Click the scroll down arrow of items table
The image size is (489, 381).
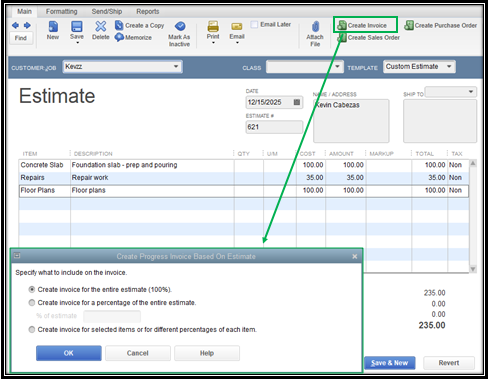473,269
